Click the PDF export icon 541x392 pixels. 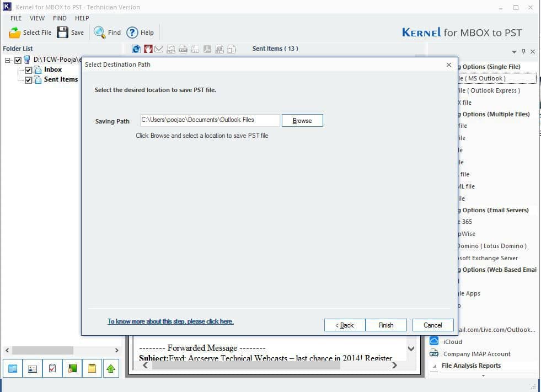(x=207, y=49)
